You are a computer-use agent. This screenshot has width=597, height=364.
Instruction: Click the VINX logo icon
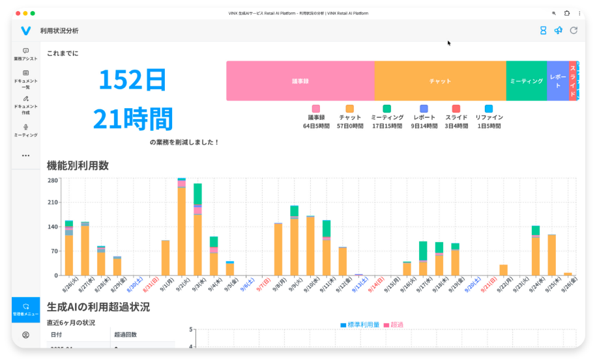pyautogui.click(x=25, y=31)
